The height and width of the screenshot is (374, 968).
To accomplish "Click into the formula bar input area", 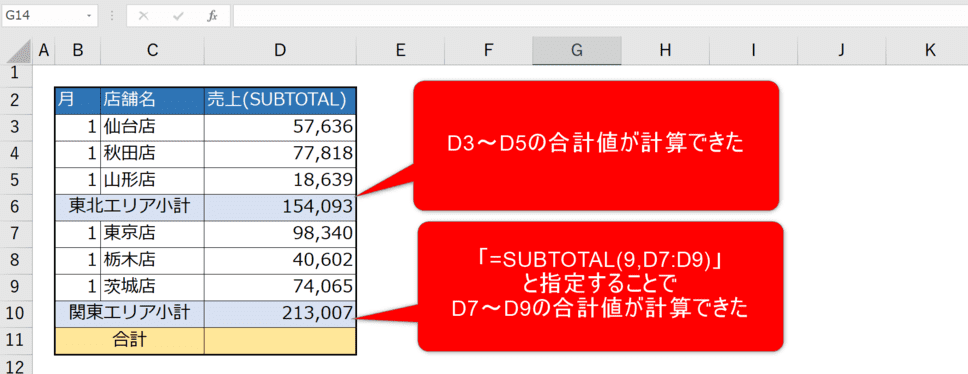I will tap(599, 16).
